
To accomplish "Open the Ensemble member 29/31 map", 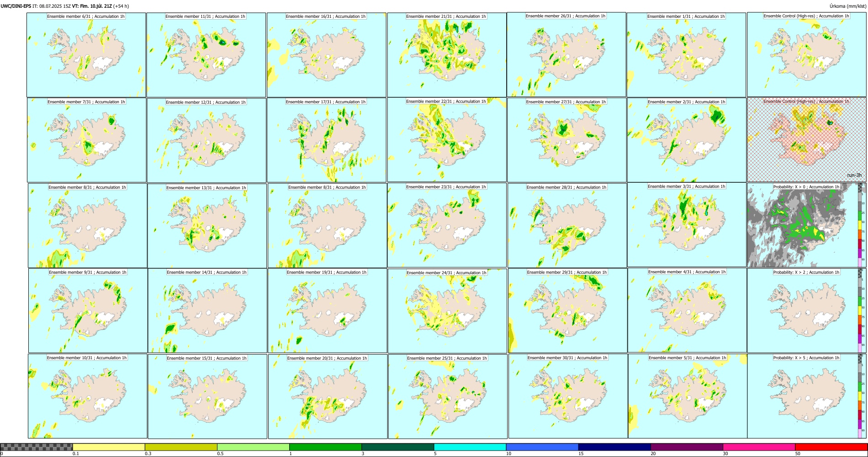I will [x=568, y=310].
